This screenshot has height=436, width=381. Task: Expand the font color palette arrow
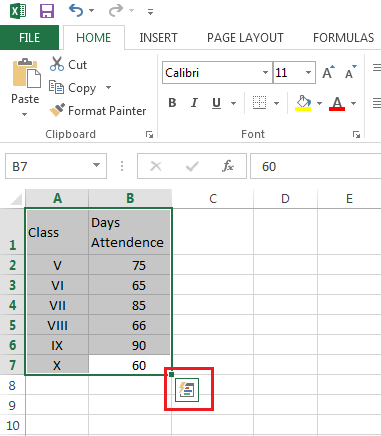354,103
